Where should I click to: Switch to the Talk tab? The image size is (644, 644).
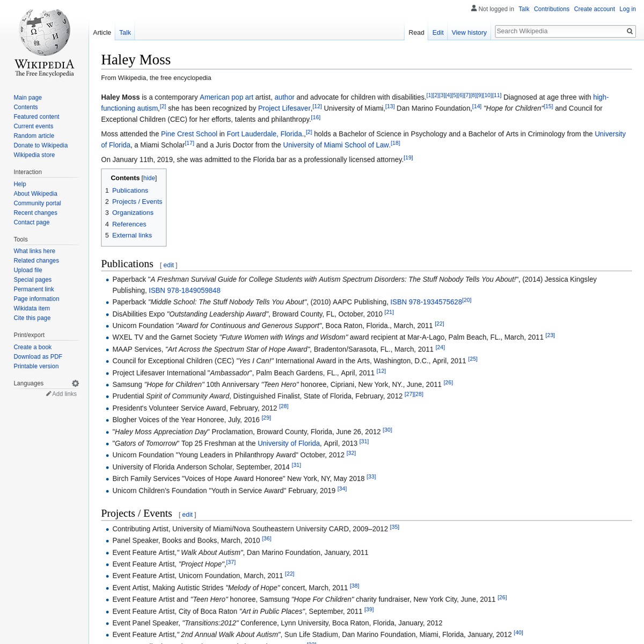click(125, 32)
